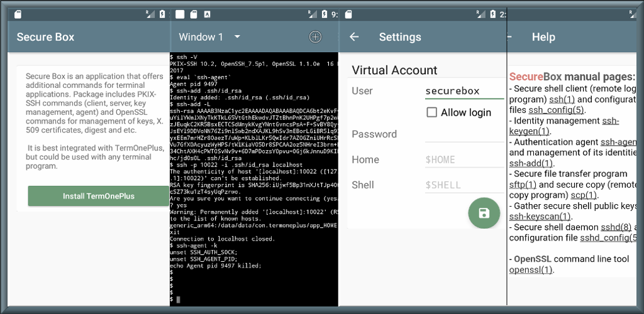Click the 'ssh-agent -k' command line
644x314 pixels.
192,246
